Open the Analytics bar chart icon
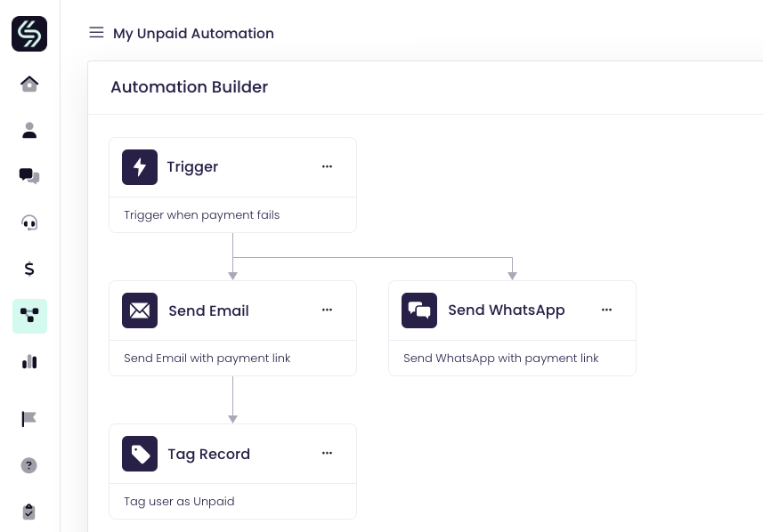The width and height of the screenshot is (763, 532). point(29,361)
